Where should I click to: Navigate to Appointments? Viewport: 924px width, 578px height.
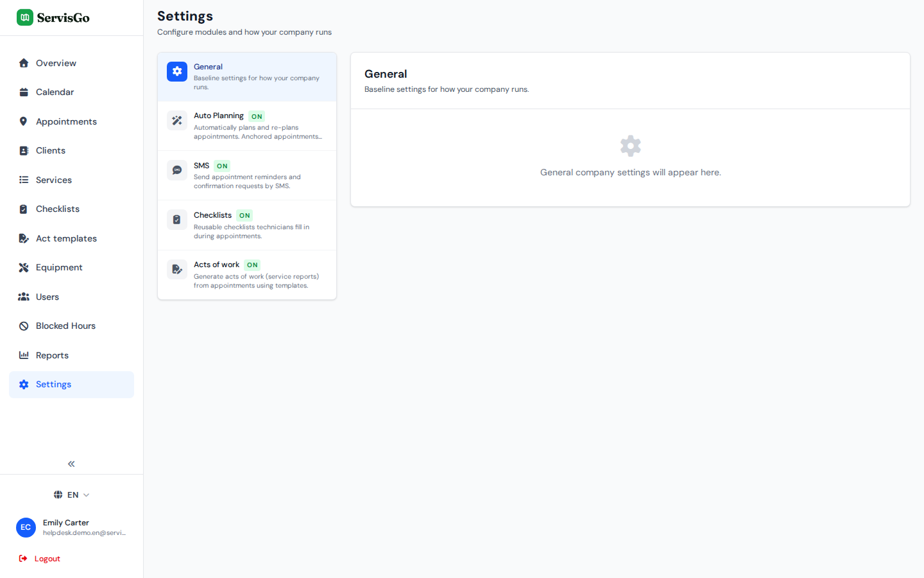point(71,121)
